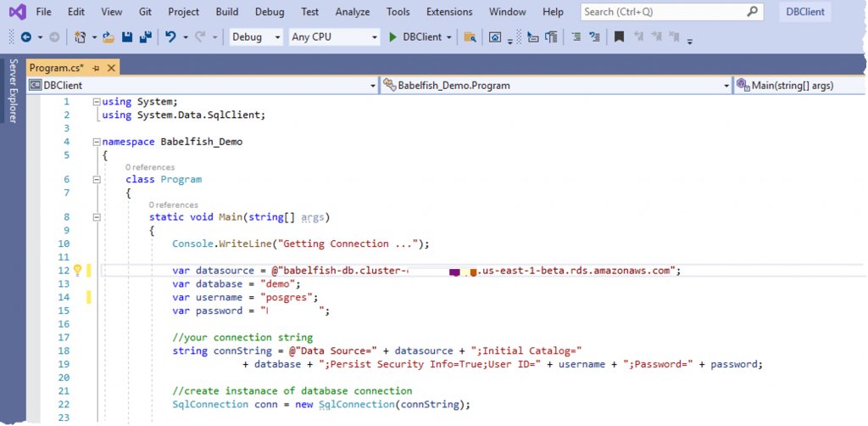The width and height of the screenshot is (868, 426).
Task: Open the Build menu
Action: [227, 12]
